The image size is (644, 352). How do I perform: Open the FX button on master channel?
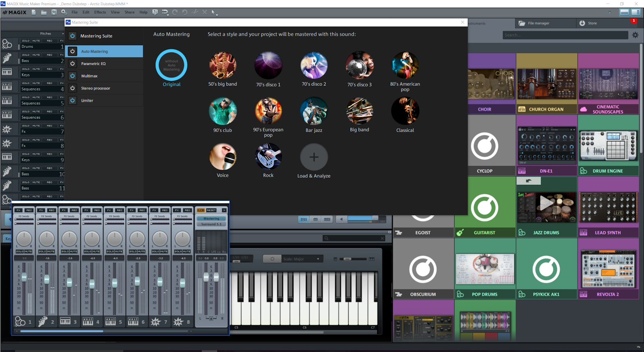[x=200, y=210]
